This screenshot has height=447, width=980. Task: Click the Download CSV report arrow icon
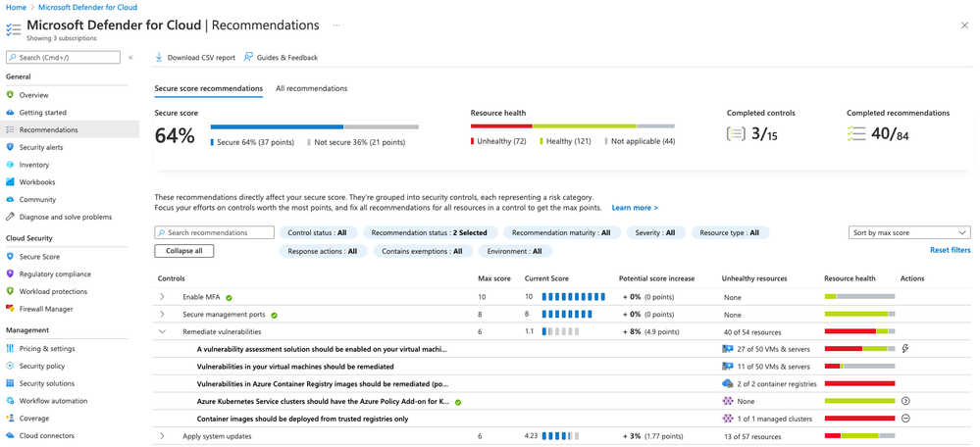[x=159, y=58]
